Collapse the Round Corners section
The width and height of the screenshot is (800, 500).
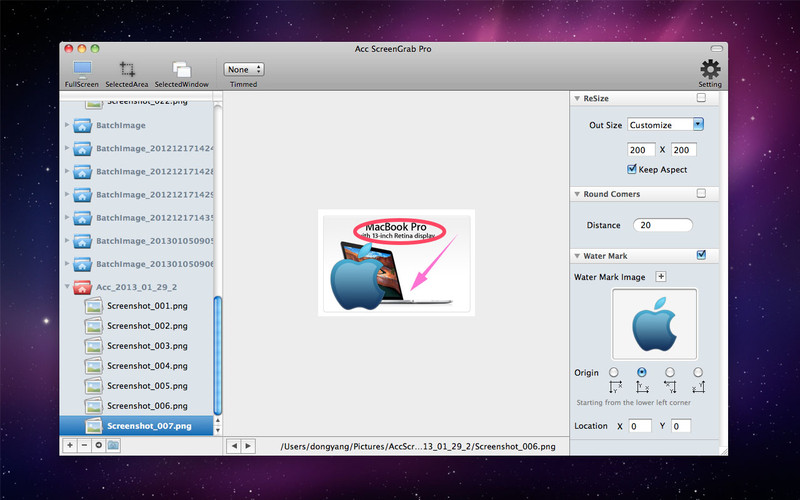coord(577,194)
